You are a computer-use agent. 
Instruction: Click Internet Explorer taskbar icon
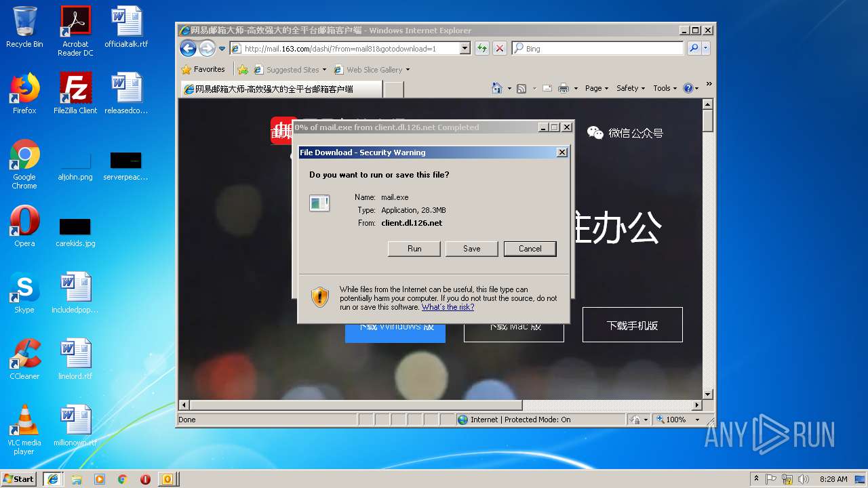(x=53, y=479)
